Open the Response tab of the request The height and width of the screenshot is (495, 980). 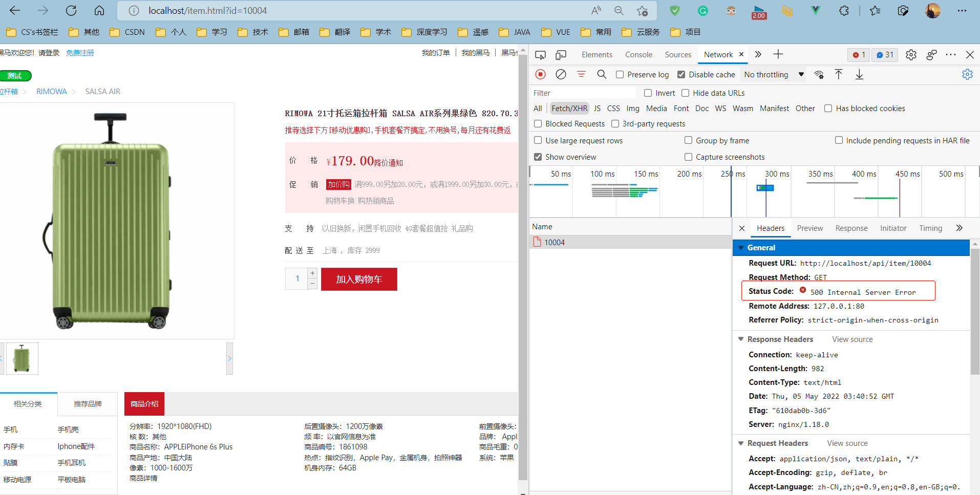851,228
